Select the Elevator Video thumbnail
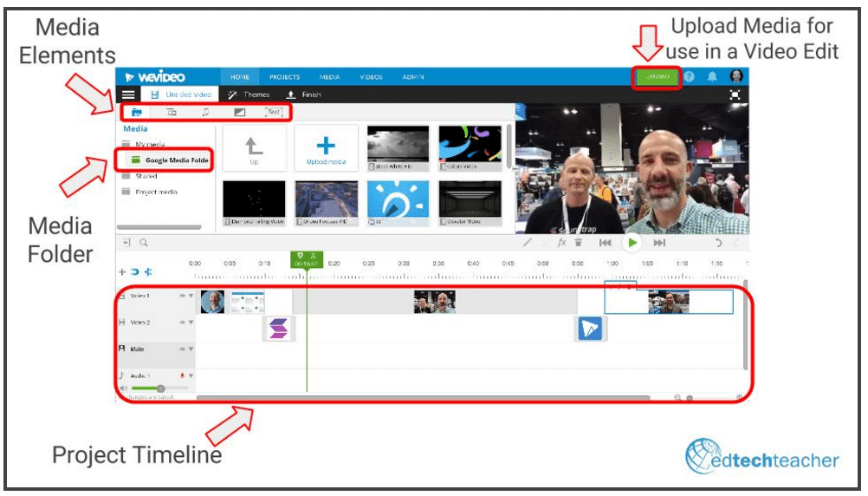Viewport: 868px width, 496px height. (x=470, y=203)
